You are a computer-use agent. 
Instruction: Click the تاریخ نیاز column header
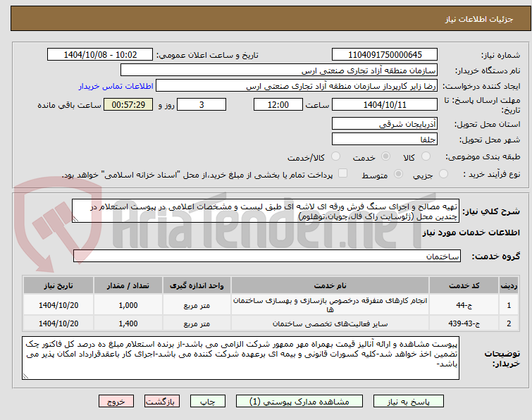[x=58, y=285]
